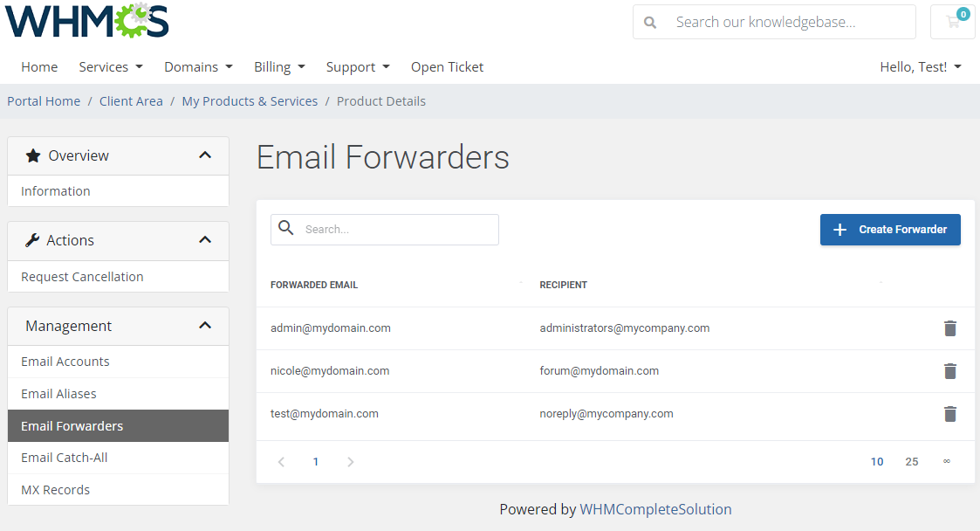Open the shopping cart icon

[952, 22]
